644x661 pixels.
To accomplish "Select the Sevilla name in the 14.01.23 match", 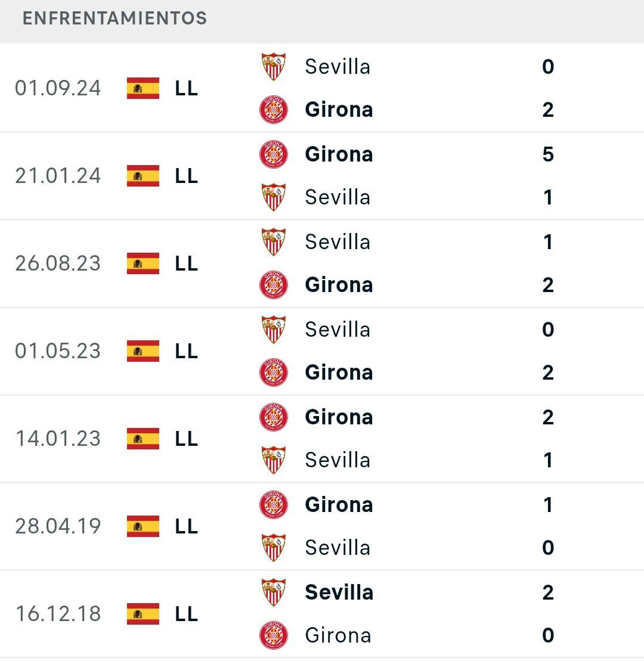I will click(338, 460).
